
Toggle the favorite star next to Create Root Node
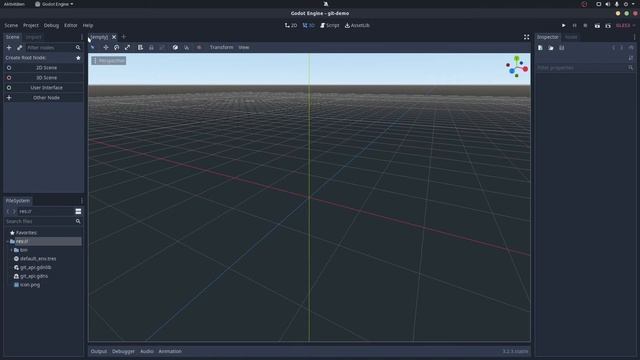point(78,58)
